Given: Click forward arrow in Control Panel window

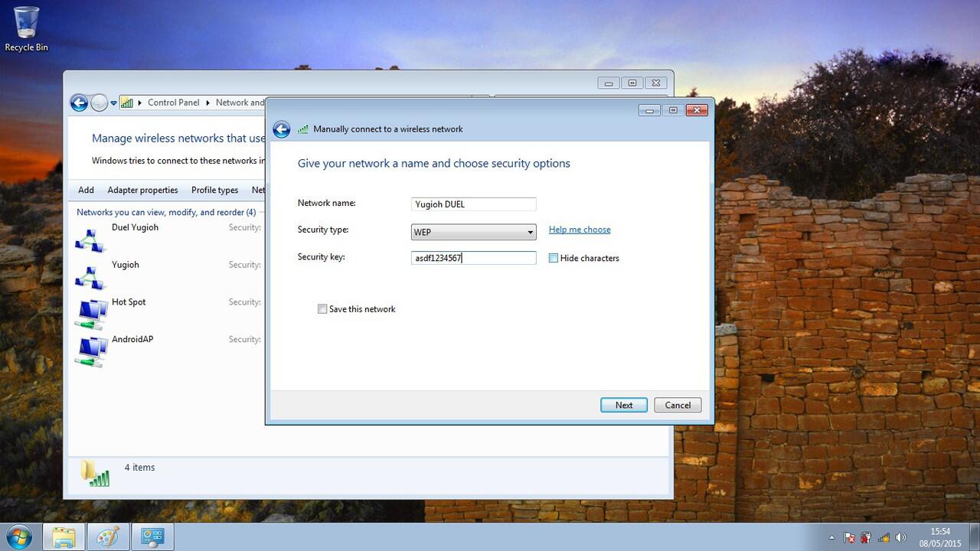Looking at the screenshot, I should 100,103.
